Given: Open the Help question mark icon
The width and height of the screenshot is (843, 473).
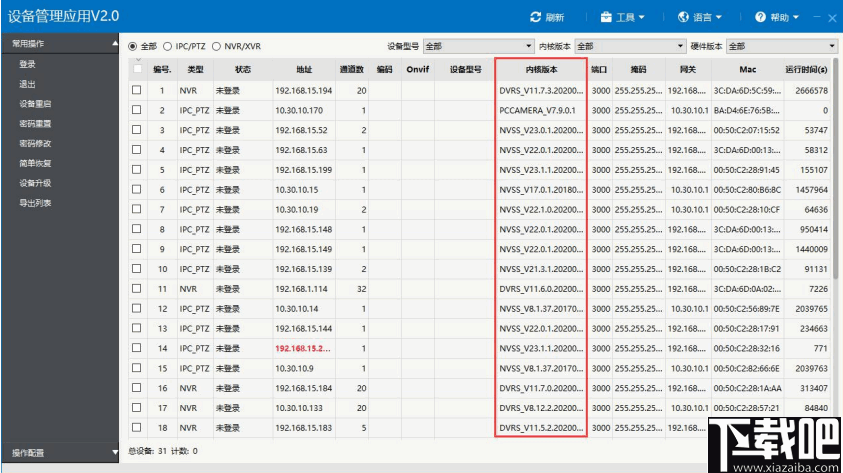Looking at the screenshot, I should point(760,17).
